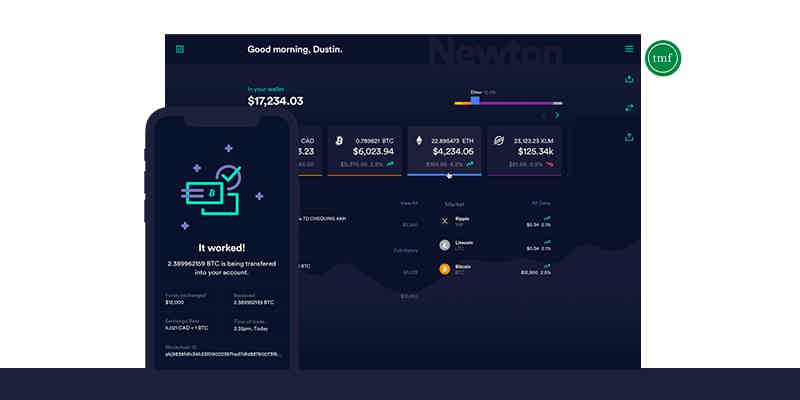Open the partially hidden CAD wallet card
Image resolution: width=800 pixels, height=400 pixels.
(309, 152)
